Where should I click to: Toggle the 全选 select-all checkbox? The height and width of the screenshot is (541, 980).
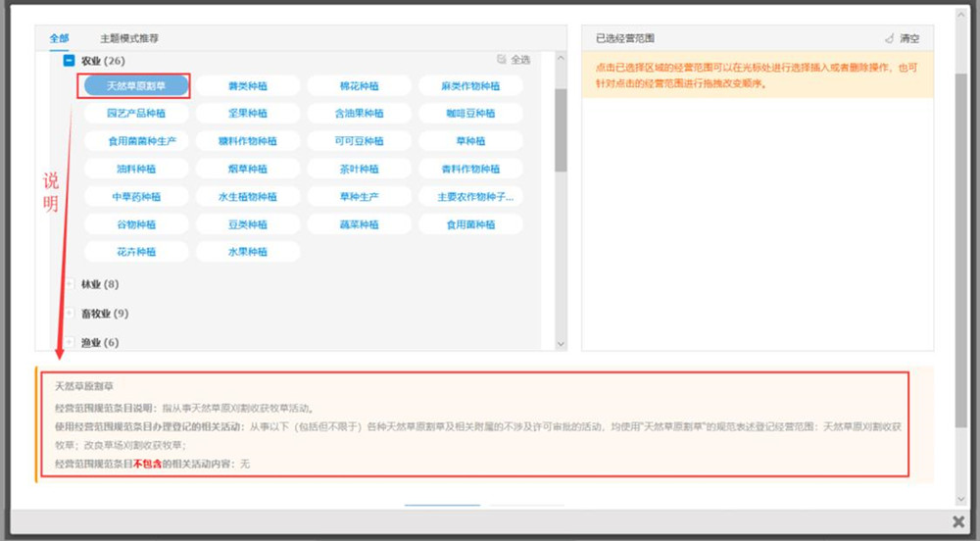coord(502,60)
